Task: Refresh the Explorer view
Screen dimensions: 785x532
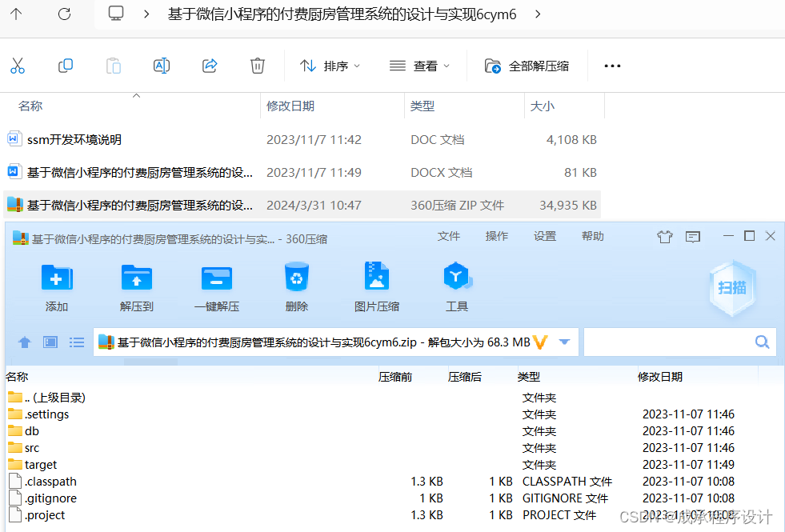Action: coord(64,14)
